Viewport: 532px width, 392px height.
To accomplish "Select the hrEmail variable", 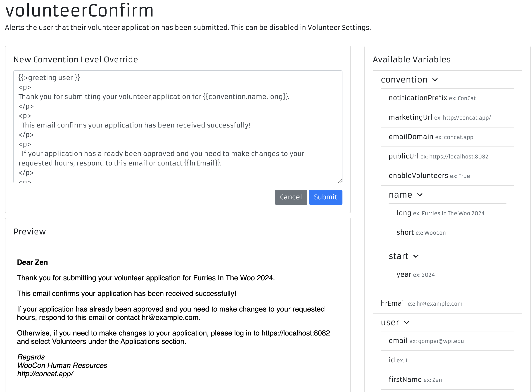I will (x=393, y=303).
